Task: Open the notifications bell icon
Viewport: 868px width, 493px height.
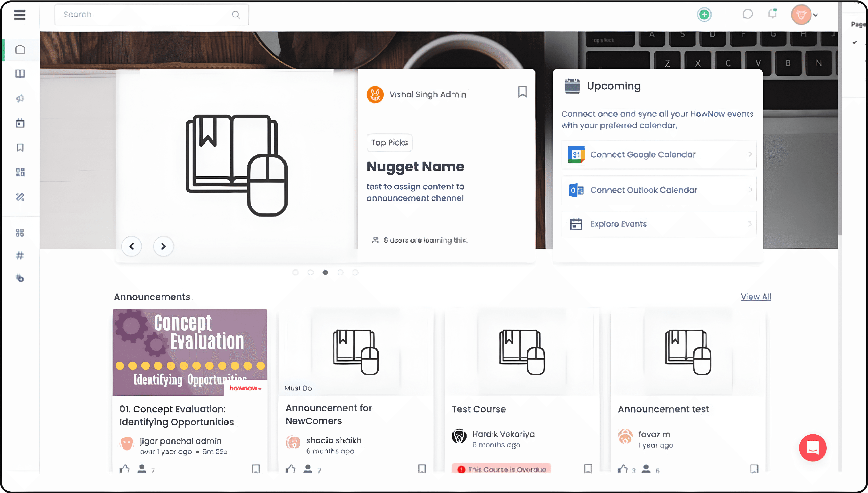Action: click(x=772, y=14)
